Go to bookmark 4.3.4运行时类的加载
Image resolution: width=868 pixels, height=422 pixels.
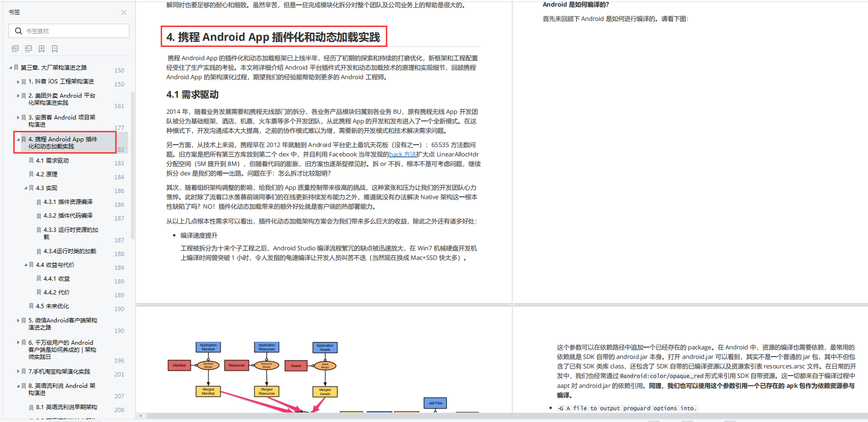70,251
